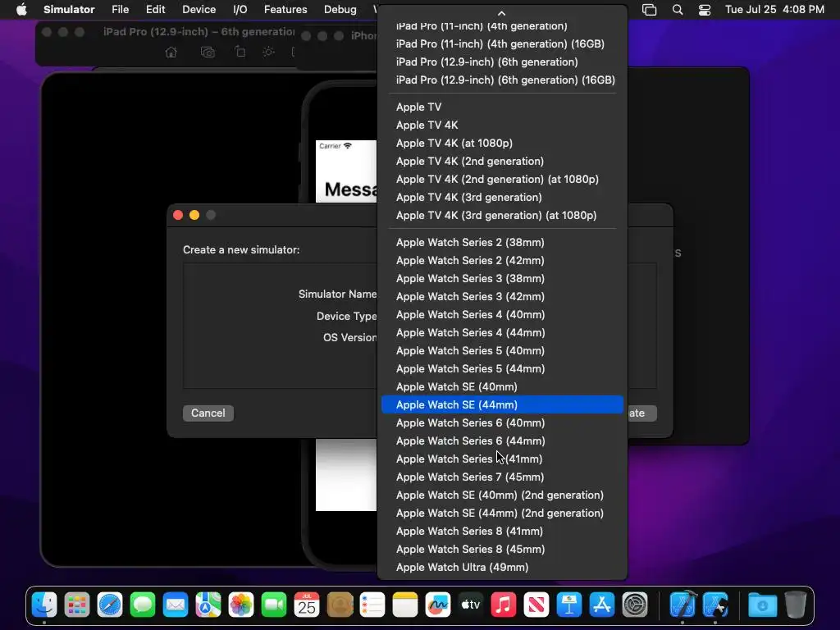Image resolution: width=840 pixels, height=630 pixels.
Task: Choose Apple Watch SE (44mm) (2nd generation)
Action: point(503,514)
